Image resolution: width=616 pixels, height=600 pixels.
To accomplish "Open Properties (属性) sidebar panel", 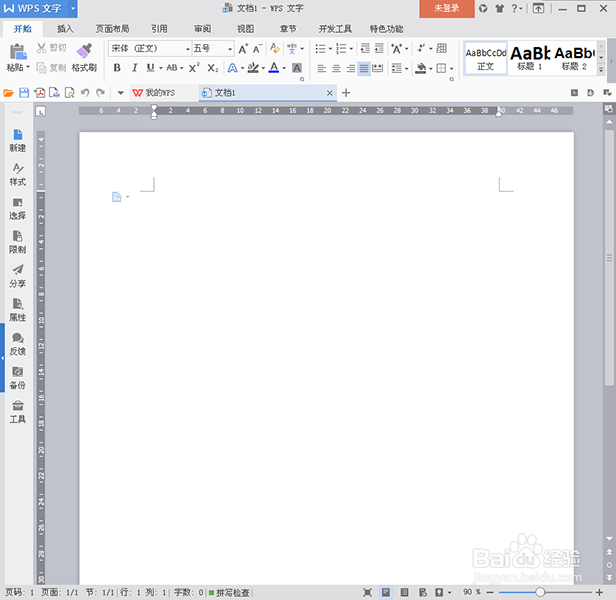I will click(x=18, y=310).
